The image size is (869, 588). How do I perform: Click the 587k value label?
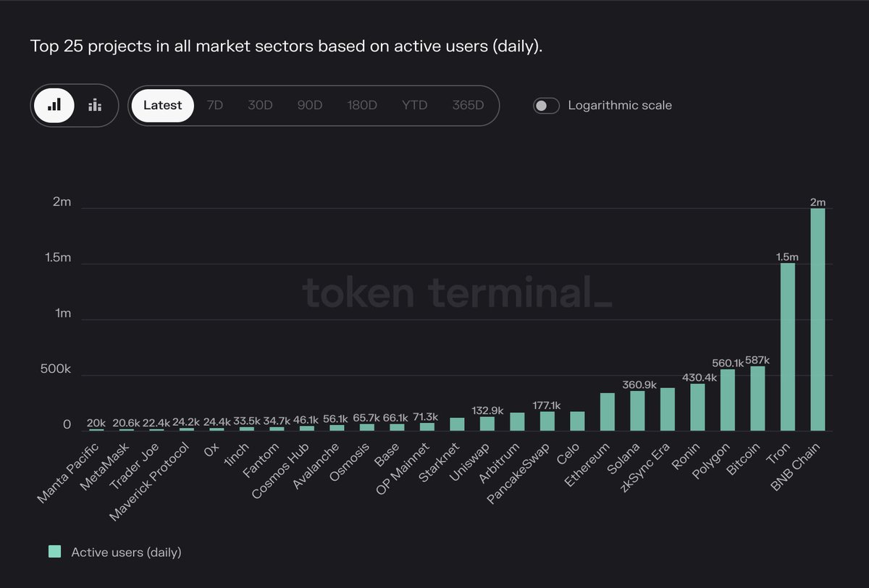(757, 360)
